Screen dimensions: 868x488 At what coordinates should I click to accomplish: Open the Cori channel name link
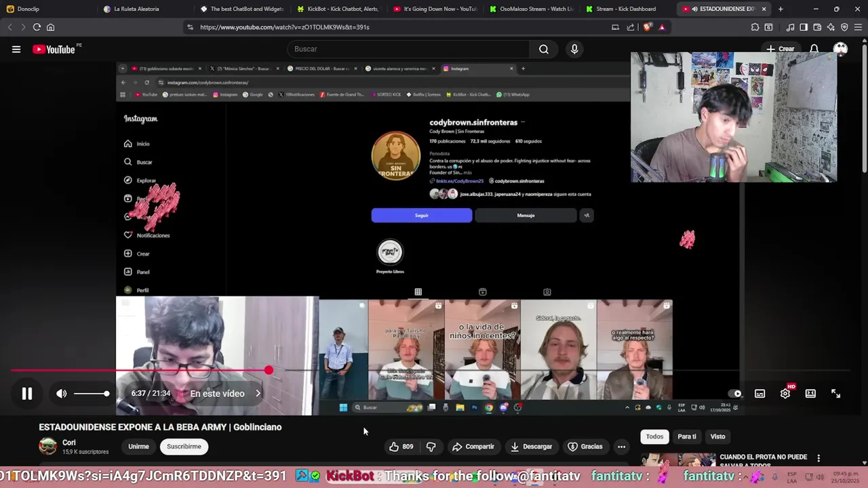pyautogui.click(x=68, y=443)
